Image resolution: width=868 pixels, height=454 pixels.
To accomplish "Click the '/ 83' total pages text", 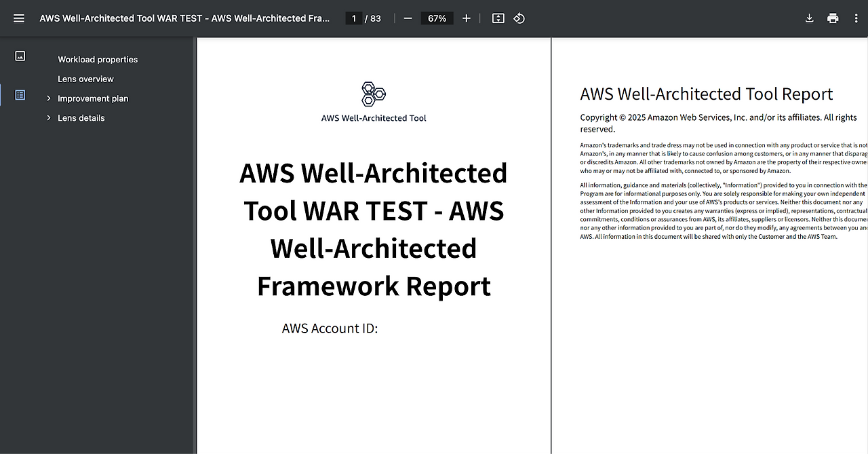I will pos(373,18).
